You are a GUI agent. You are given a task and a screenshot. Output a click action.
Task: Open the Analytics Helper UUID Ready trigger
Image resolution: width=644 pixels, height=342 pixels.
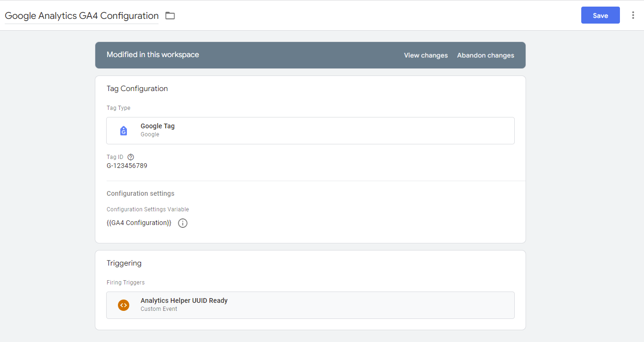tap(310, 305)
